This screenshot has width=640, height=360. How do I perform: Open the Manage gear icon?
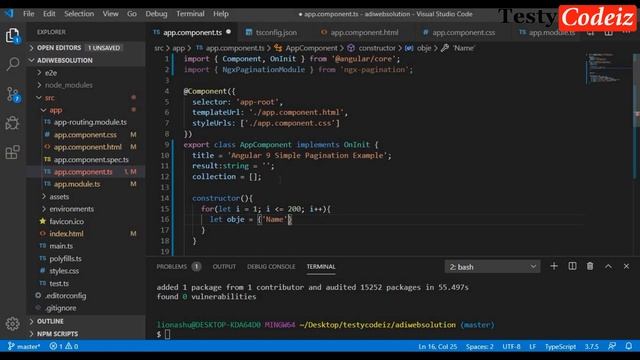tap(12, 324)
